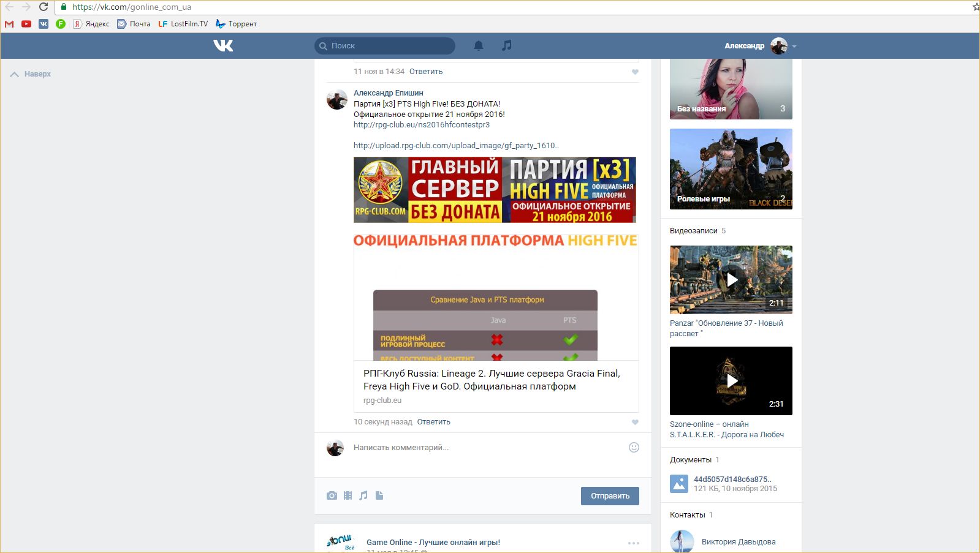Open the rpg-club.eu ns2016hfcontestpr3 link

click(x=421, y=125)
